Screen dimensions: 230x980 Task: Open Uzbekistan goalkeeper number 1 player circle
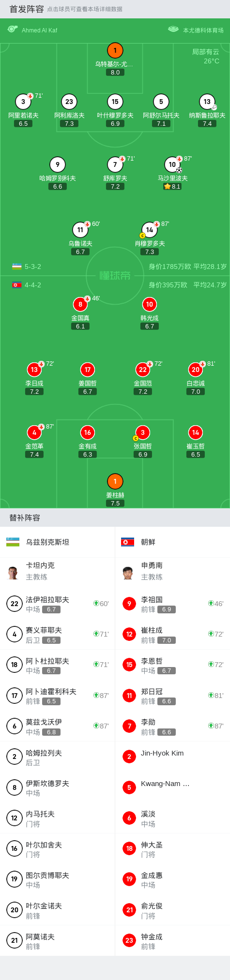[x=115, y=50]
